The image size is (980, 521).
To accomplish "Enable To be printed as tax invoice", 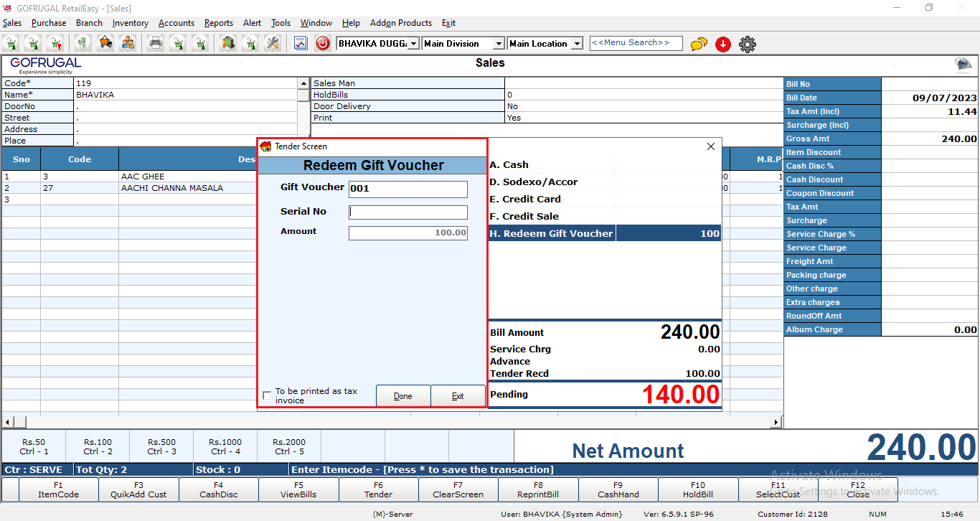I will coord(267,395).
